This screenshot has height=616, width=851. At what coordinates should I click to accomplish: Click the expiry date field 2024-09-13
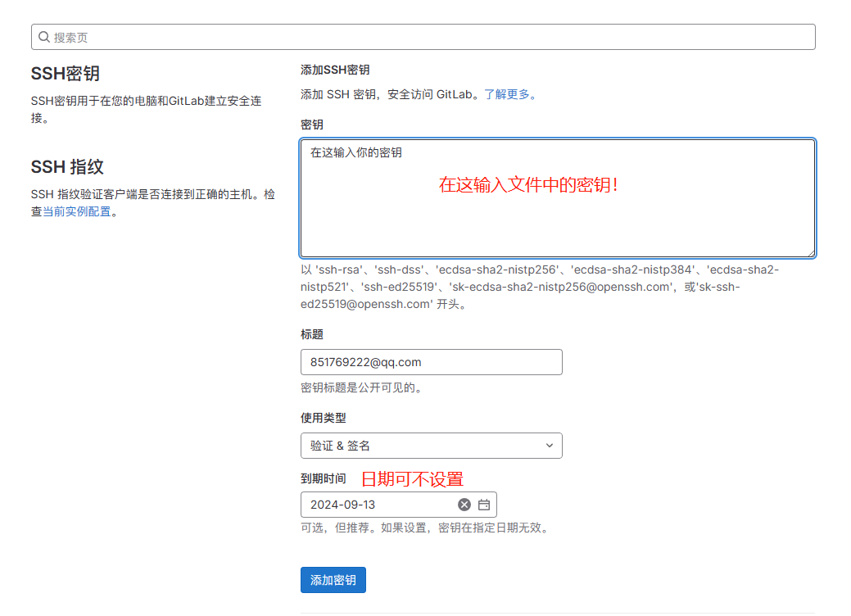tap(398, 505)
